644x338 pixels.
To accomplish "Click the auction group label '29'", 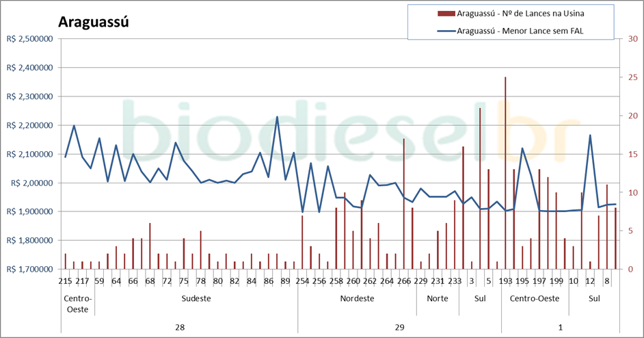I will click(399, 327).
